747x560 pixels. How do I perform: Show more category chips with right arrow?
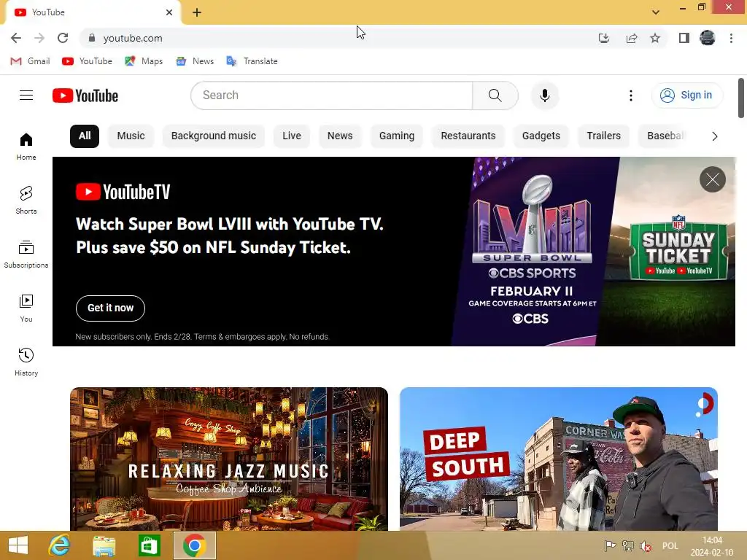coord(714,136)
